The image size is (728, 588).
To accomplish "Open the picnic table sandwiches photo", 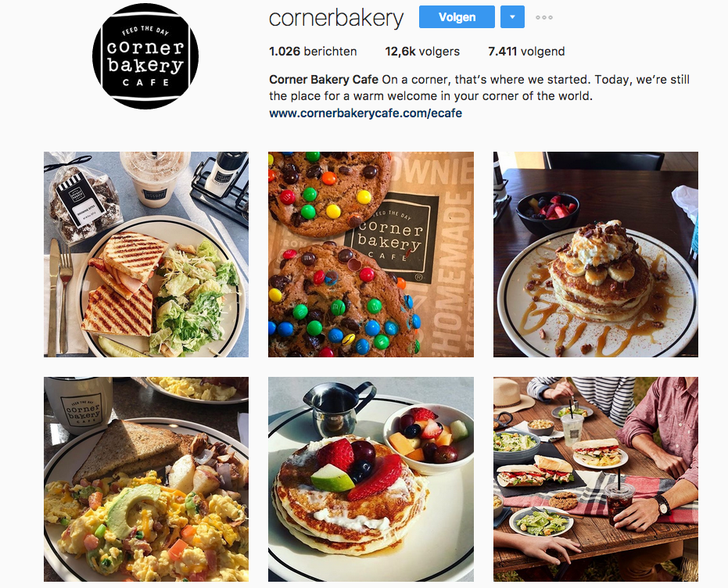I will pos(596,479).
